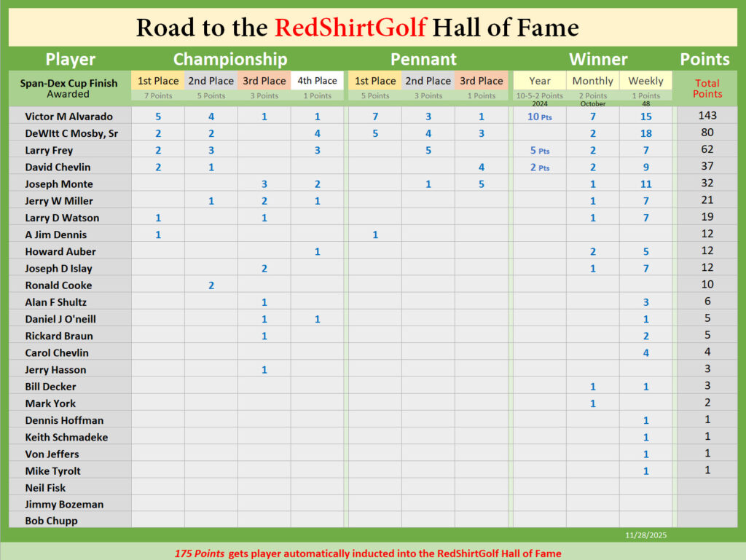Screen dimensions: 746x560
Task: Click DeWitt C Mosby's weekly value 18
Action: coord(645,133)
